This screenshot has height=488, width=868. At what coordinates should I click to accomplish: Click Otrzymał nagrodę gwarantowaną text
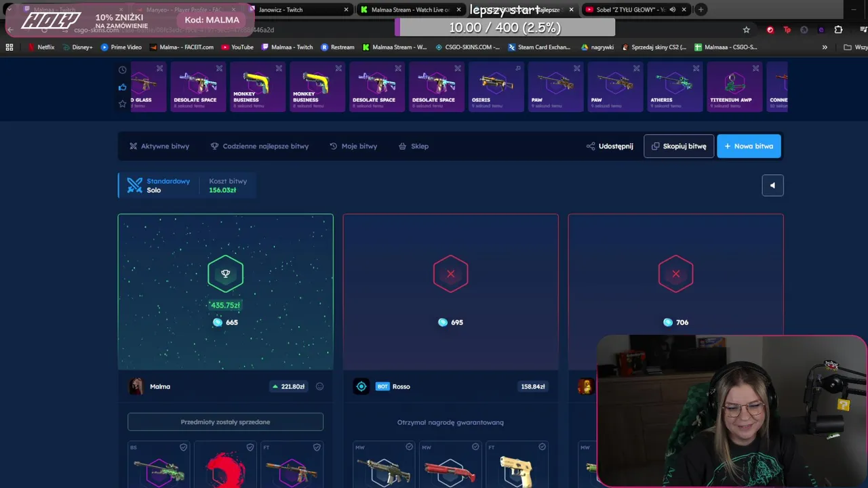click(x=450, y=422)
